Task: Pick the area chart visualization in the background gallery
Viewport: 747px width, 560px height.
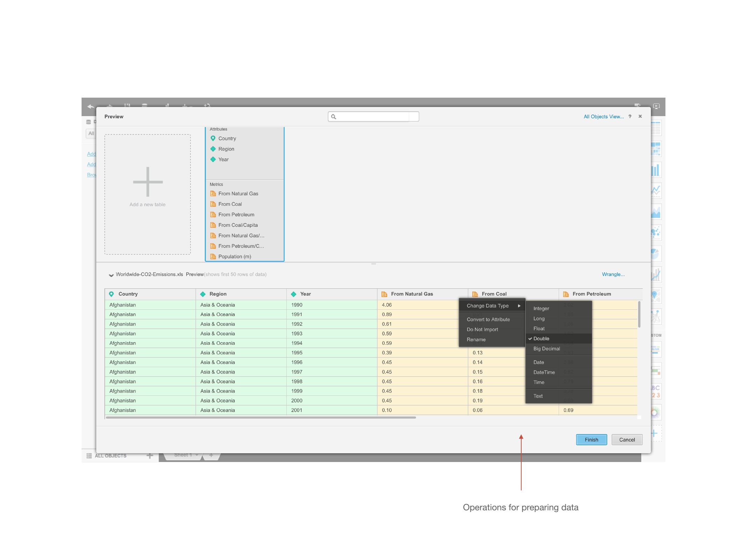Action: (x=656, y=212)
